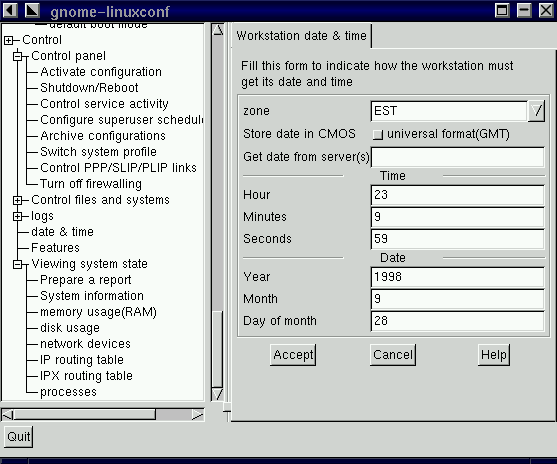Select IP routing table item
The height and width of the screenshot is (464, 557).
point(82,360)
